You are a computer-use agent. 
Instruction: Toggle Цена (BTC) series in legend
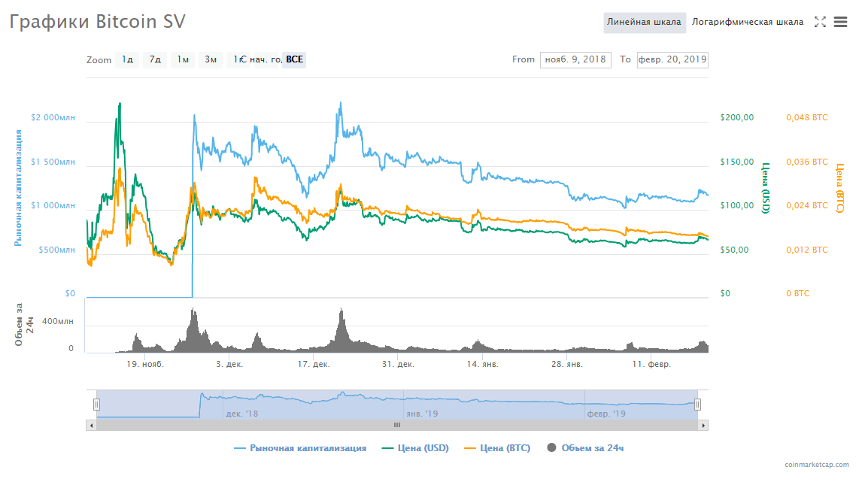497,448
